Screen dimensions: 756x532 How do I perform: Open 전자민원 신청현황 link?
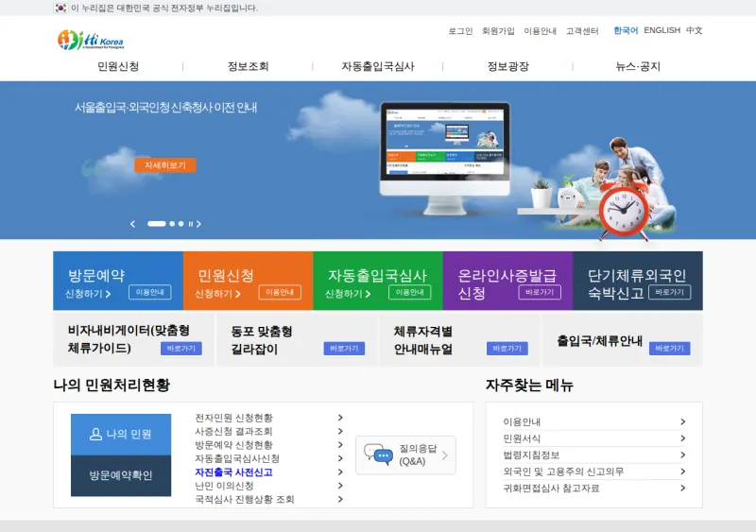[233, 418]
